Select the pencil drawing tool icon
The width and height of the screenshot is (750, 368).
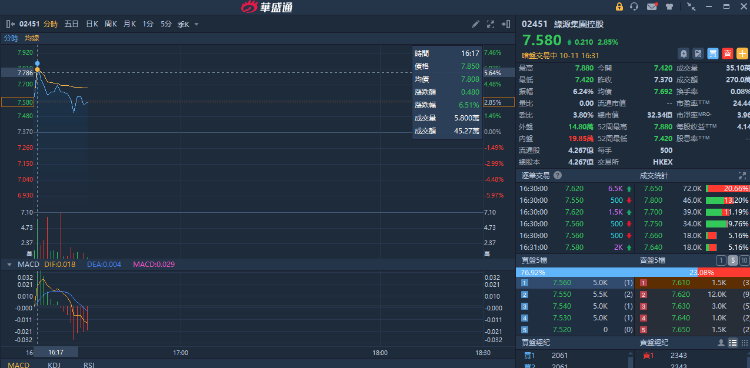[475, 24]
